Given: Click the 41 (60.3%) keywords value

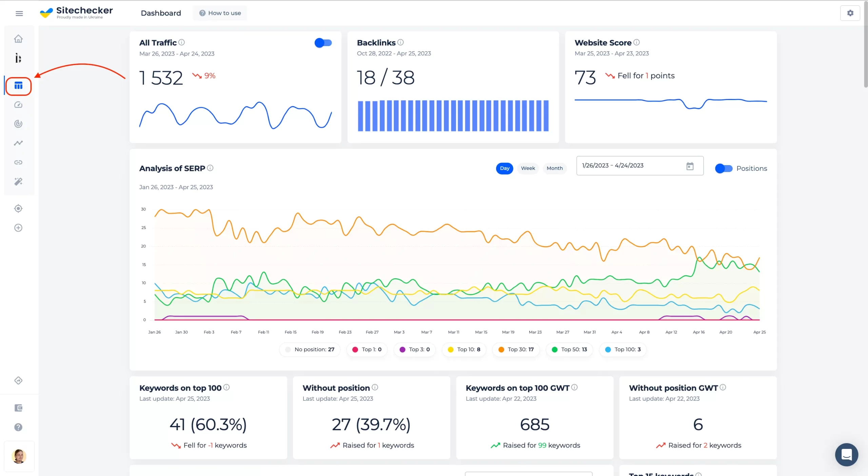Looking at the screenshot, I should tap(208, 424).
